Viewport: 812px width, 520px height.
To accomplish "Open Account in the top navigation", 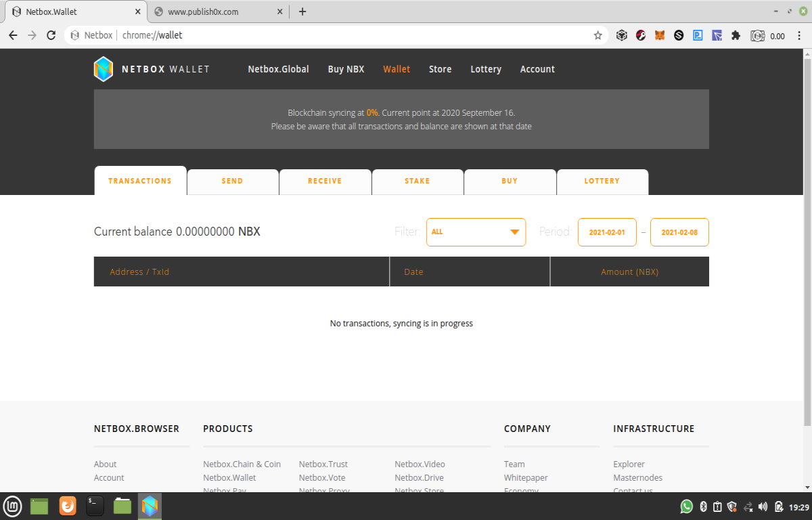I will pyautogui.click(x=537, y=69).
